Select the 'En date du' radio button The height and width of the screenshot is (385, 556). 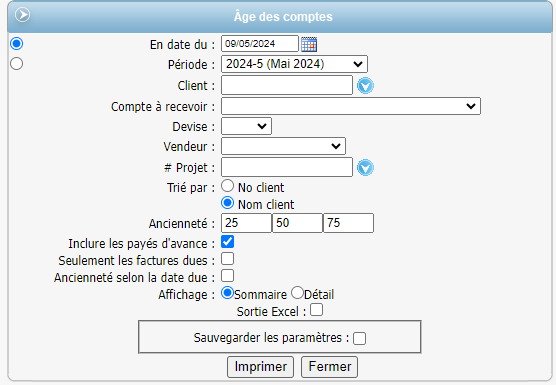tap(17, 44)
